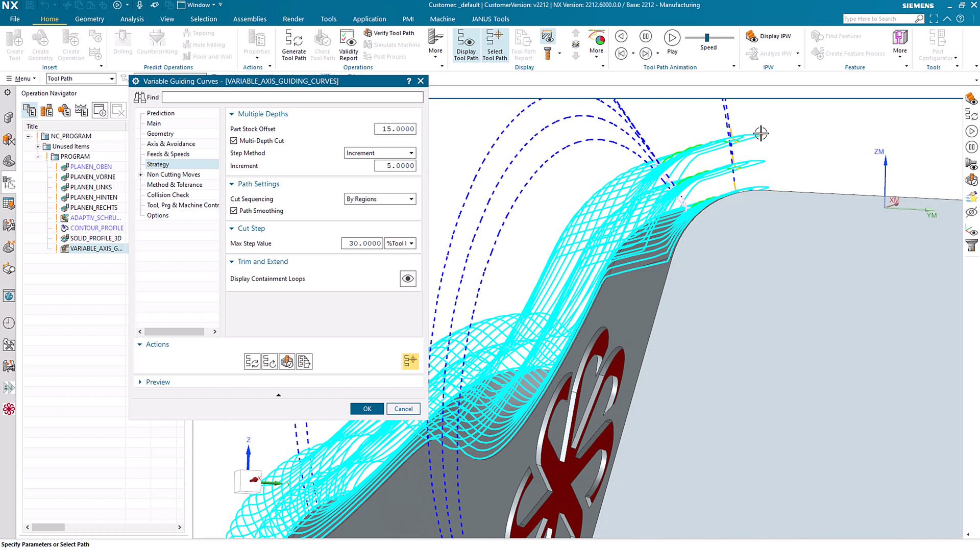Click Verify Tool Path in ribbon
This screenshot has width=980, height=550.
(x=389, y=33)
